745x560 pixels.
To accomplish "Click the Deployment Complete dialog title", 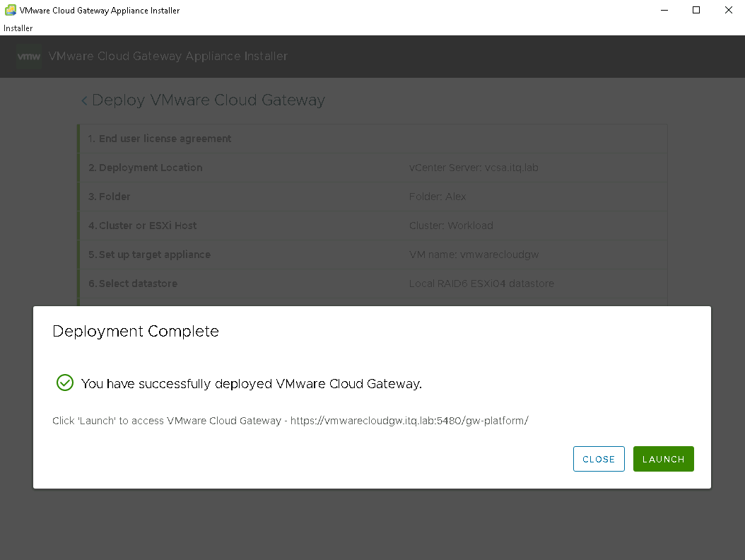I will (136, 331).
